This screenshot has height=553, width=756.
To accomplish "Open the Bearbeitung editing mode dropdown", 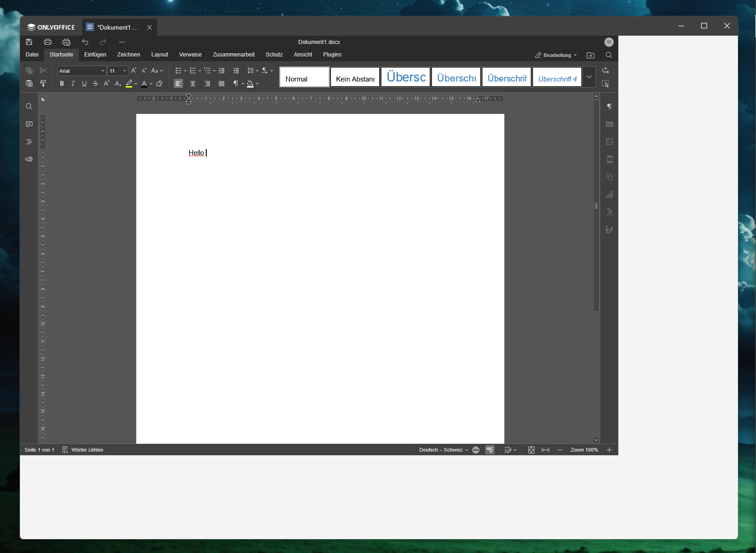I will click(x=556, y=55).
